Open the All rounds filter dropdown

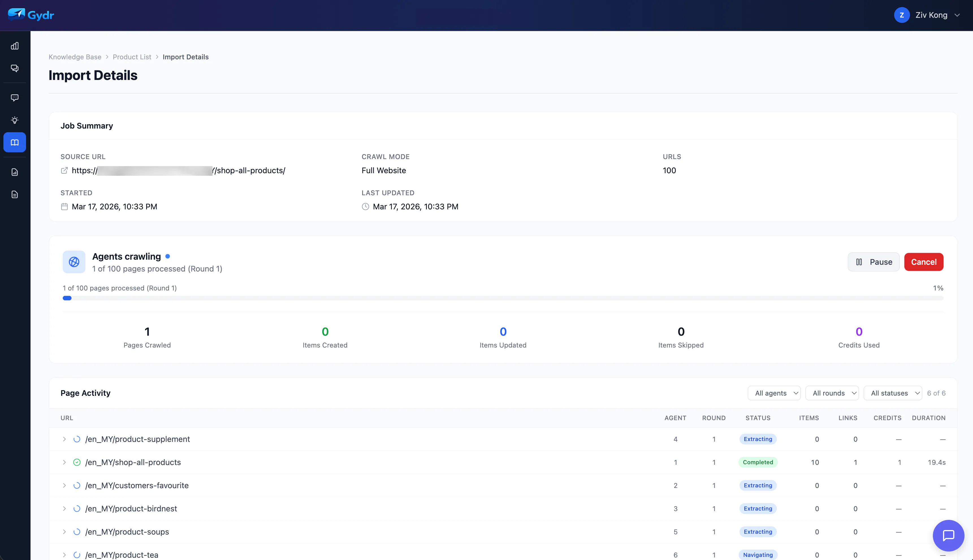click(832, 393)
